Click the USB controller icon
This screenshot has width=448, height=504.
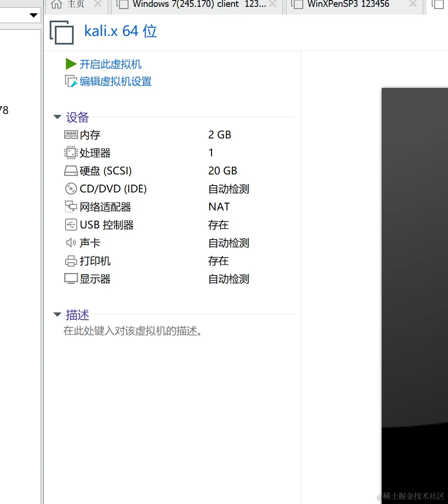pos(71,225)
